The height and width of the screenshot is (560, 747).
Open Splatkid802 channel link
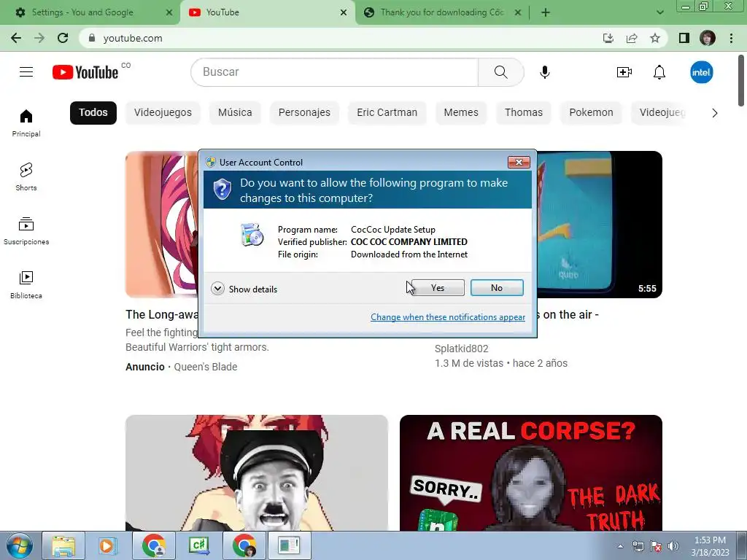(462, 349)
